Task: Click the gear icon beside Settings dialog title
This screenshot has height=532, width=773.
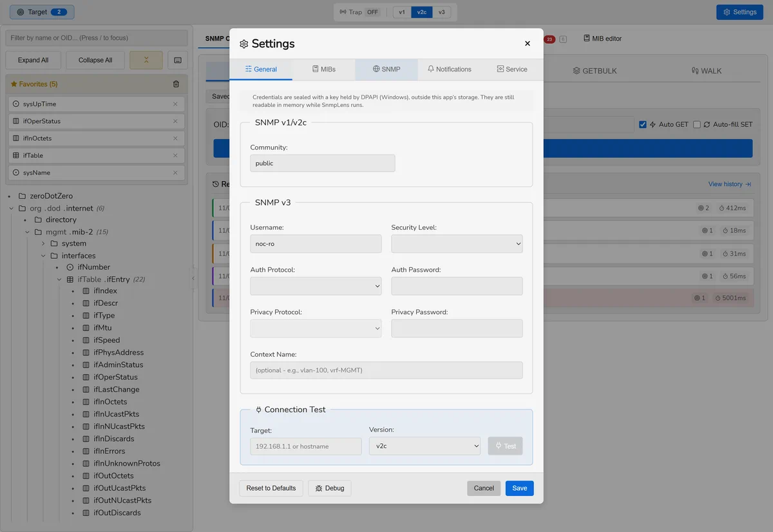Action: point(243,44)
